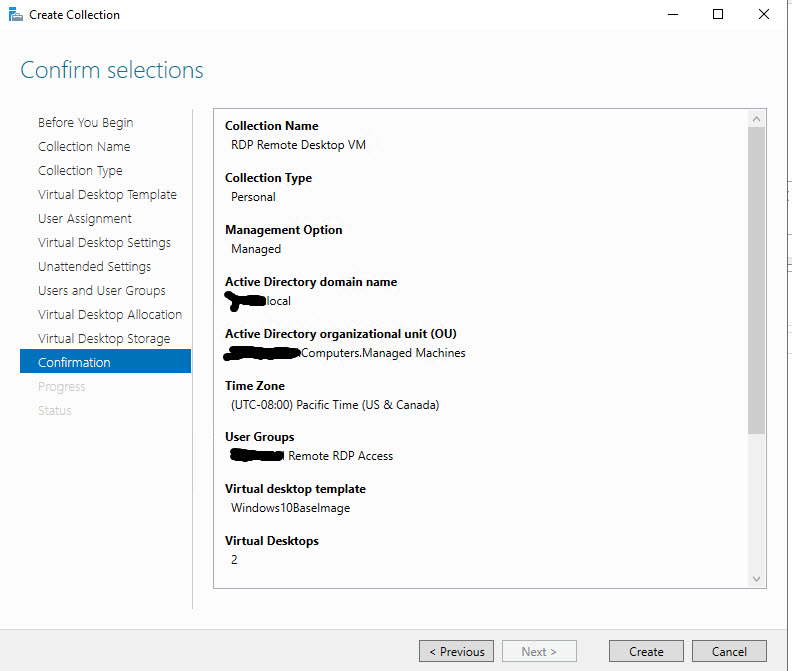Close the Create Collection wizard

(764, 14)
